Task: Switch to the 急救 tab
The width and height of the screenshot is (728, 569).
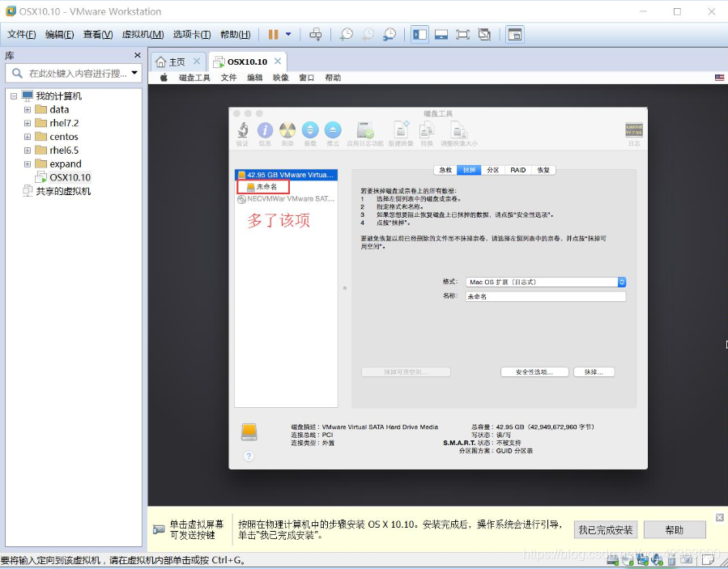Action: (x=445, y=170)
